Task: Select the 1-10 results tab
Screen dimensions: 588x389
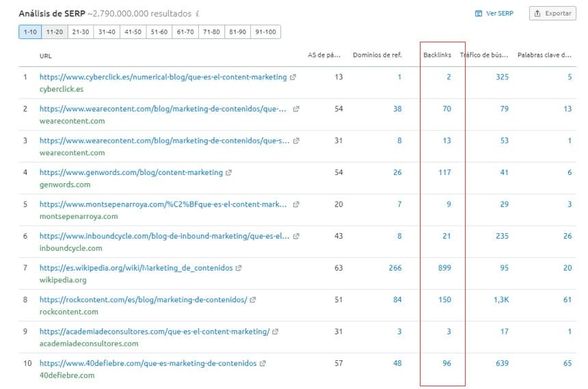Action: click(30, 32)
